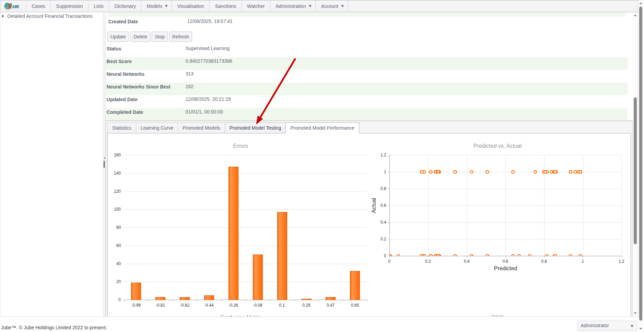Open the Administrator role combo box
Screen dimensions: 644x332
[x=607, y=325]
